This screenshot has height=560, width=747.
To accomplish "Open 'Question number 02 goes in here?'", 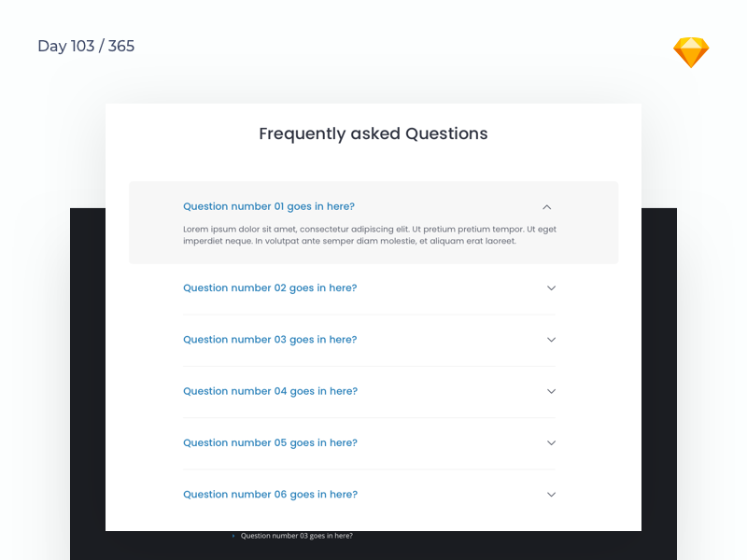I will coord(270,287).
